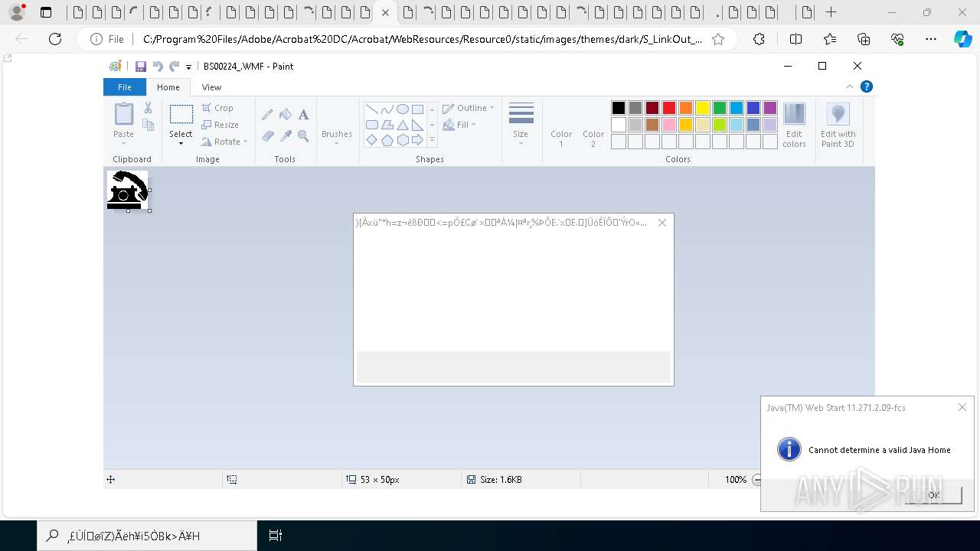Select the Line shape

(371, 109)
